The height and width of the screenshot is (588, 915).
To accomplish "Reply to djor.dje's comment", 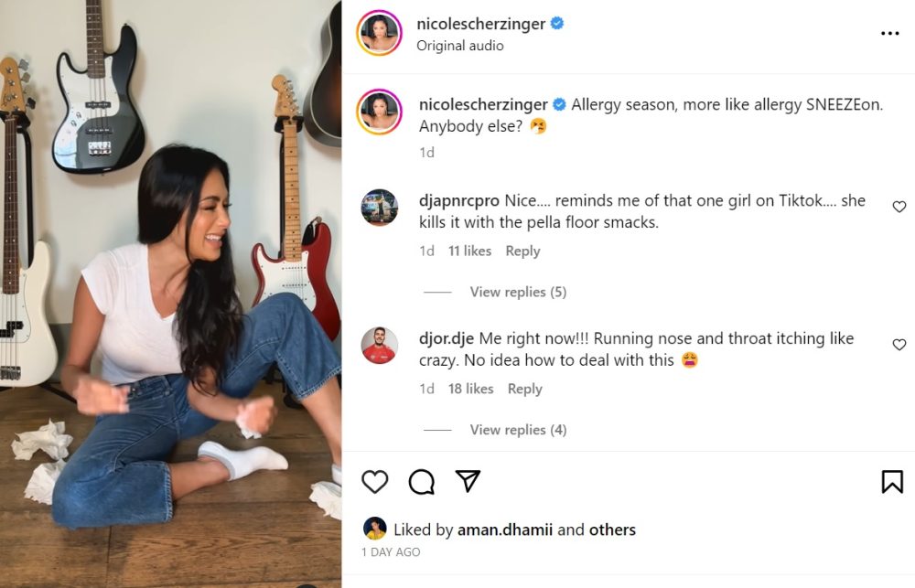I will 524,389.
